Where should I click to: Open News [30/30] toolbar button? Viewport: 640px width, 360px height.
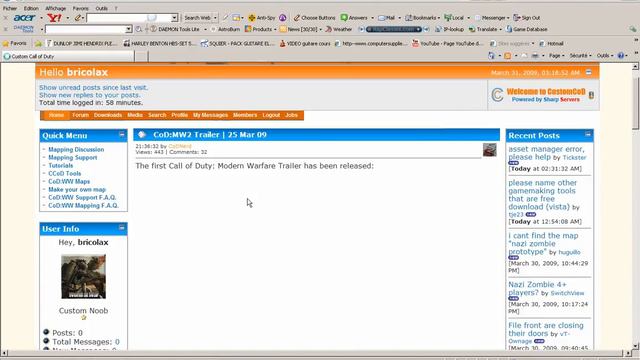click(x=298, y=29)
